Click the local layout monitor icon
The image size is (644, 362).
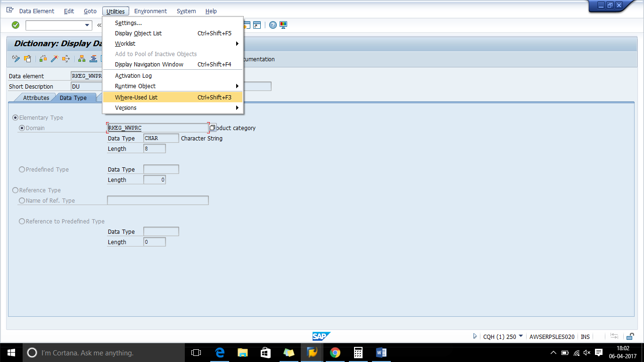[283, 25]
